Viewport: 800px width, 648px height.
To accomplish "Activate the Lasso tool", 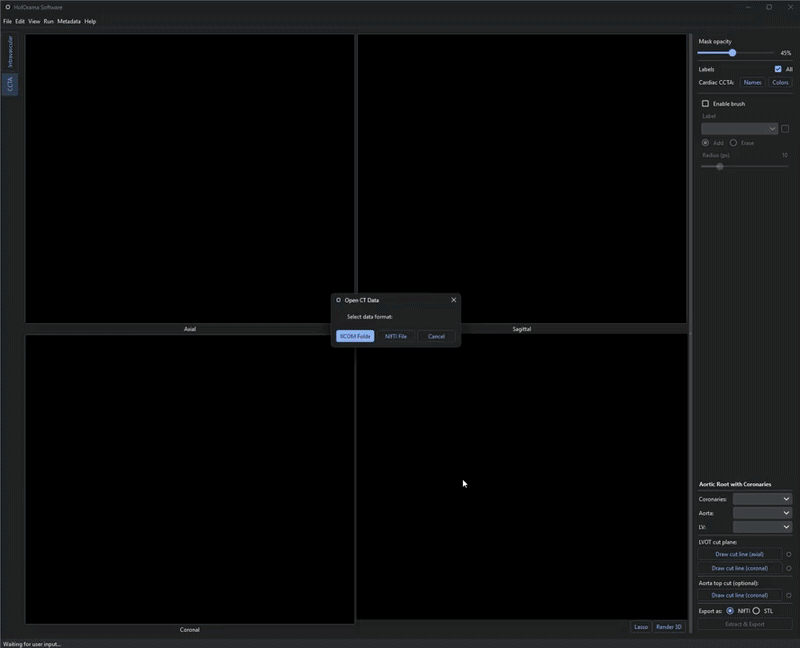I will [x=641, y=627].
